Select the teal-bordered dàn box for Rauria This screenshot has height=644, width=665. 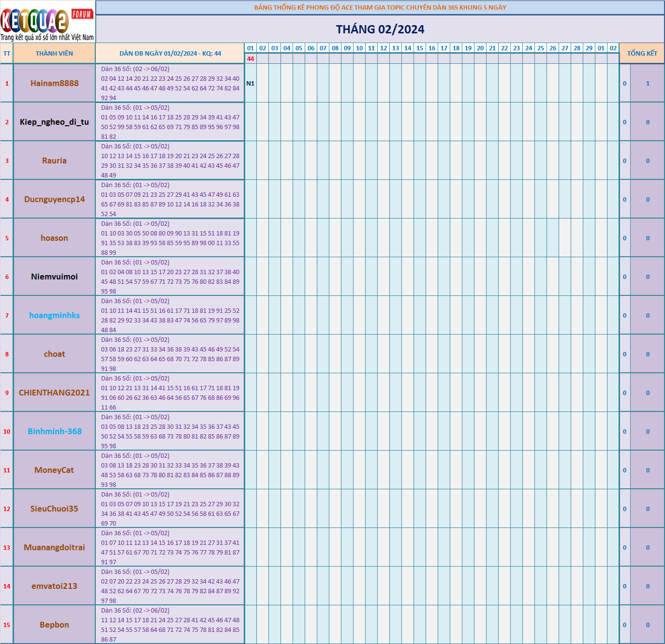[170, 160]
